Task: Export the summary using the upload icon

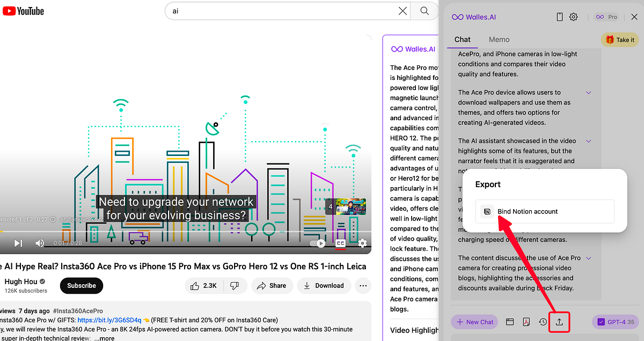Action: point(559,322)
